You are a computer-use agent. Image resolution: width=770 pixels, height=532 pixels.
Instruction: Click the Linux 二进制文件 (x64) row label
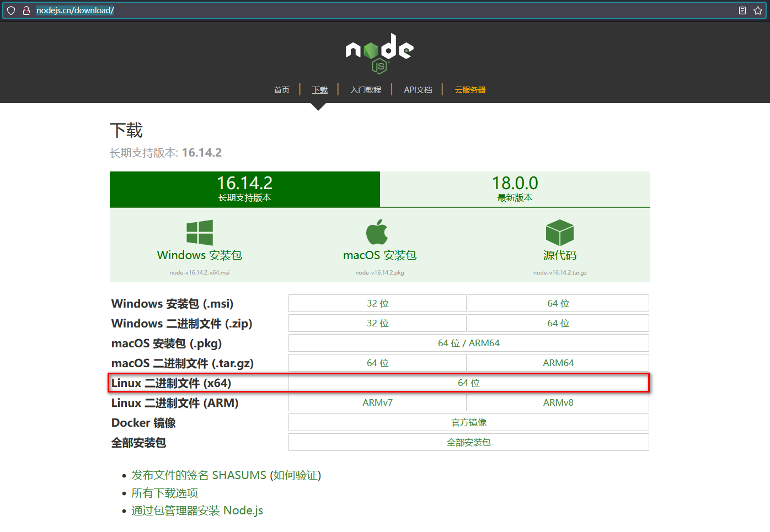(172, 383)
